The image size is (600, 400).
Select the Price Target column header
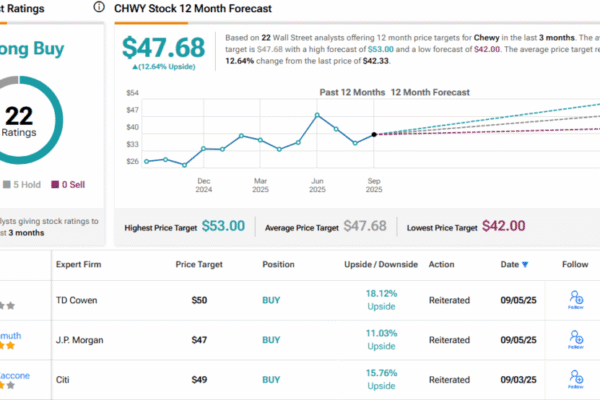[199, 264]
